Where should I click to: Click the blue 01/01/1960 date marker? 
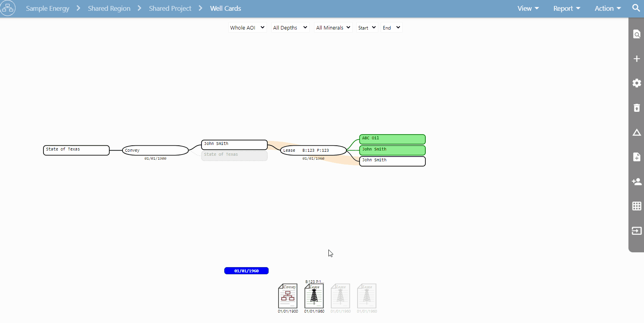coord(246,271)
